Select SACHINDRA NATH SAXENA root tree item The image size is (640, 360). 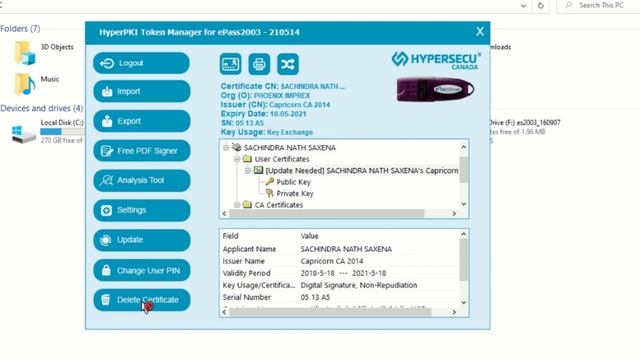(290, 147)
